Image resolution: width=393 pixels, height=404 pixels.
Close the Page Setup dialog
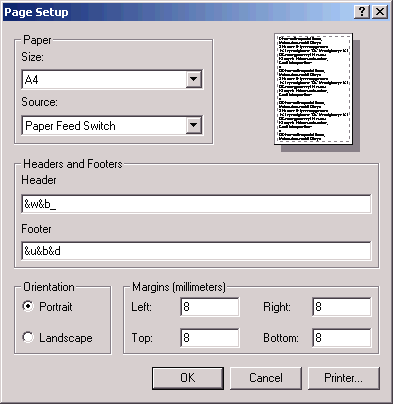point(380,12)
